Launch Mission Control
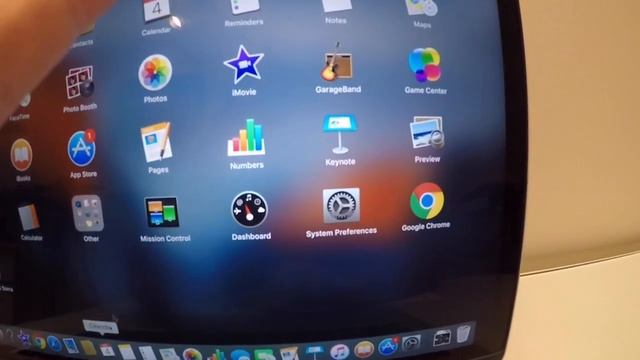This screenshot has height=360, width=640. pyautogui.click(x=162, y=212)
